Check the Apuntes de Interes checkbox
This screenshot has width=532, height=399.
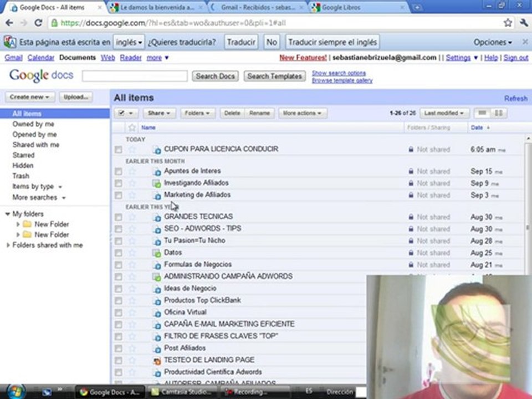(x=119, y=171)
